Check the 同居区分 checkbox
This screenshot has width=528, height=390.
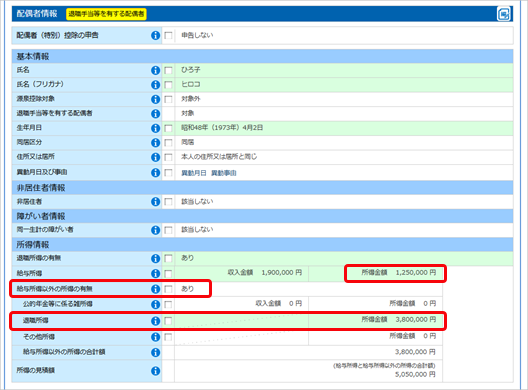click(168, 143)
